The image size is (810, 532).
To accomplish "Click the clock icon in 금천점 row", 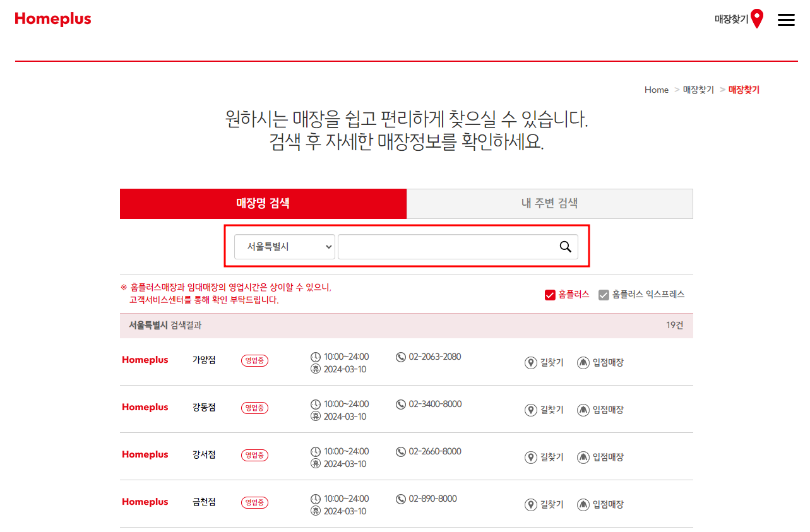I will pos(316,499).
